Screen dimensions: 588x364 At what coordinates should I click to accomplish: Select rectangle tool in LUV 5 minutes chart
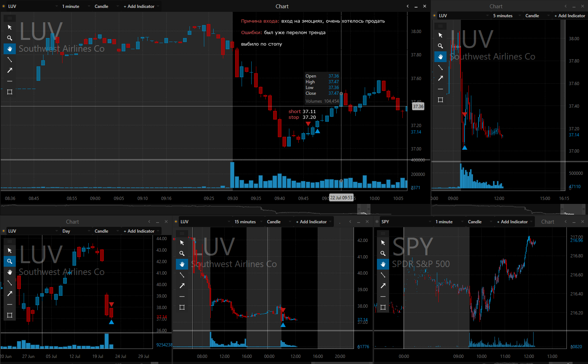click(x=440, y=100)
